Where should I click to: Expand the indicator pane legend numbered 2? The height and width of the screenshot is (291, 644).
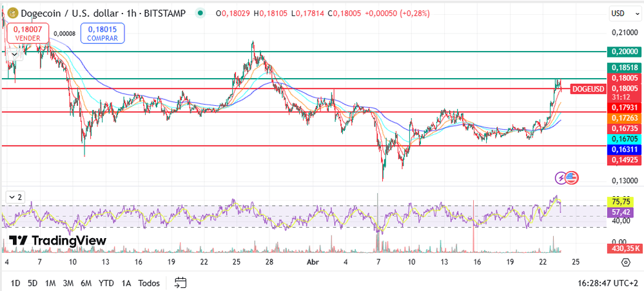(15, 197)
